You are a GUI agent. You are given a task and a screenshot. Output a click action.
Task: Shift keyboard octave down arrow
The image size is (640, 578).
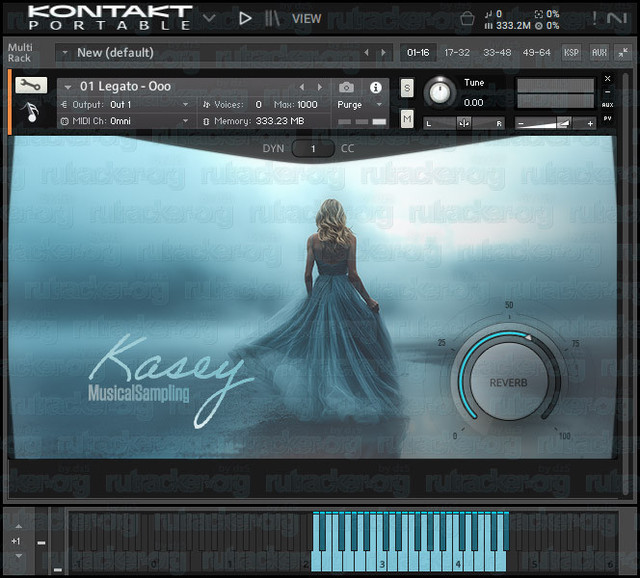[x=18, y=556]
